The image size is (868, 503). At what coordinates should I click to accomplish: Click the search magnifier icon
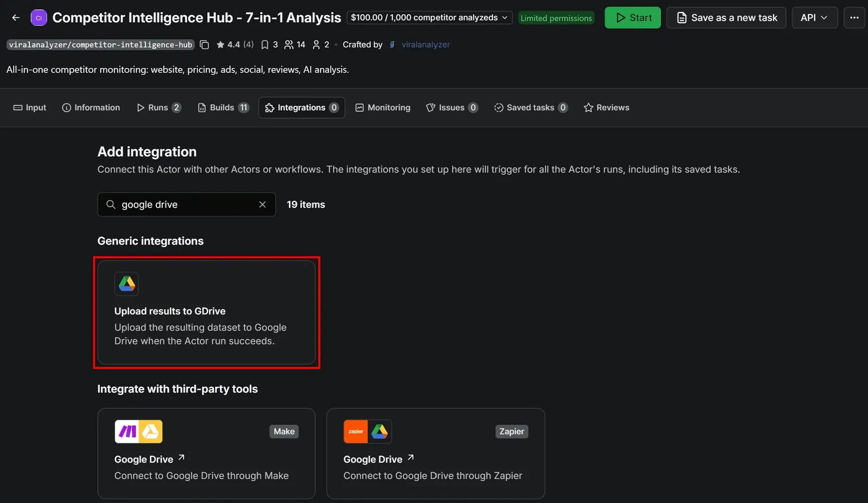click(111, 205)
